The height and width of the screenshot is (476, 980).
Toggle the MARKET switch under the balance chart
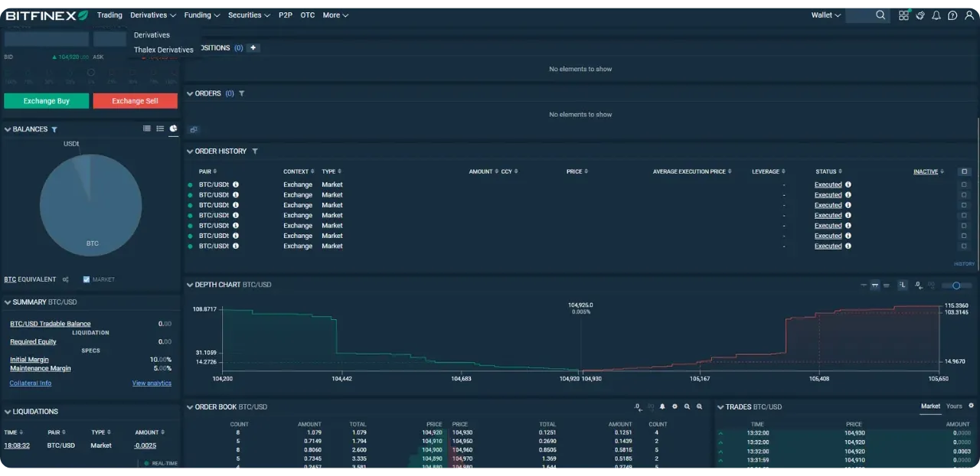(87, 279)
